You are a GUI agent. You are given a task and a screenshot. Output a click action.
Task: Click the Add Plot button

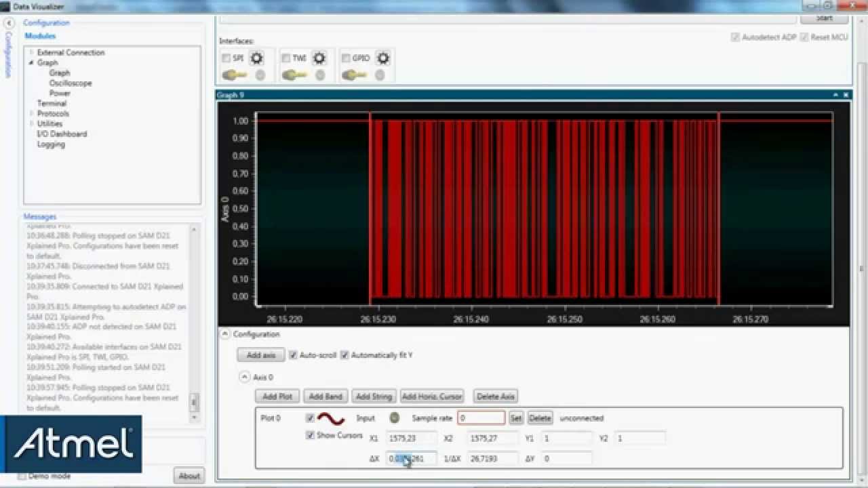pyautogui.click(x=277, y=396)
